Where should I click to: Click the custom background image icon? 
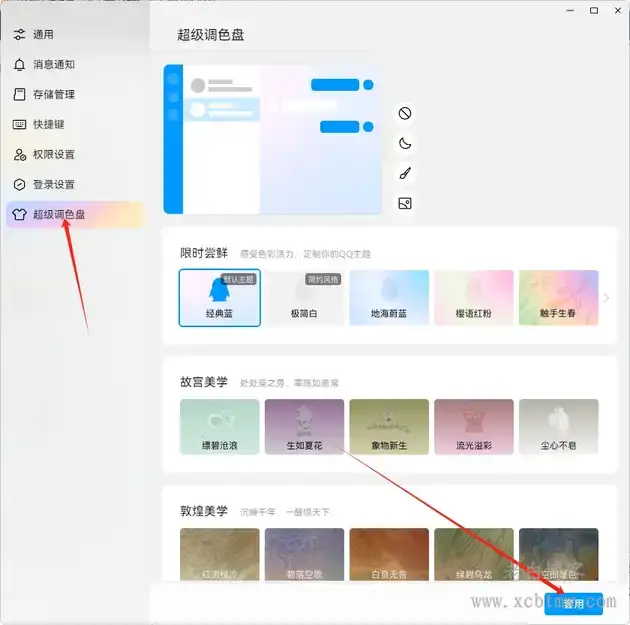[405, 204]
